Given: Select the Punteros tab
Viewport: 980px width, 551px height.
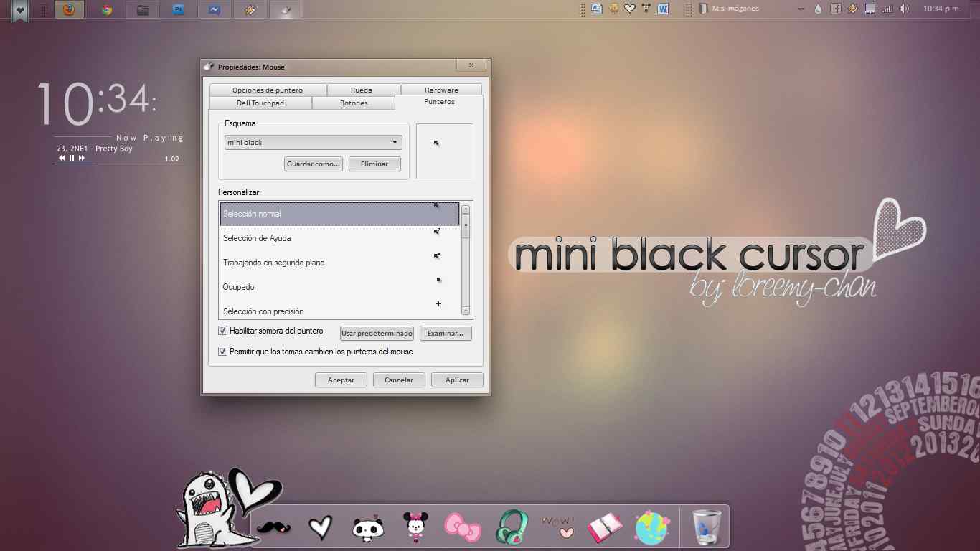Looking at the screenshot, I should pyautogui.click(x=439, y=102).
